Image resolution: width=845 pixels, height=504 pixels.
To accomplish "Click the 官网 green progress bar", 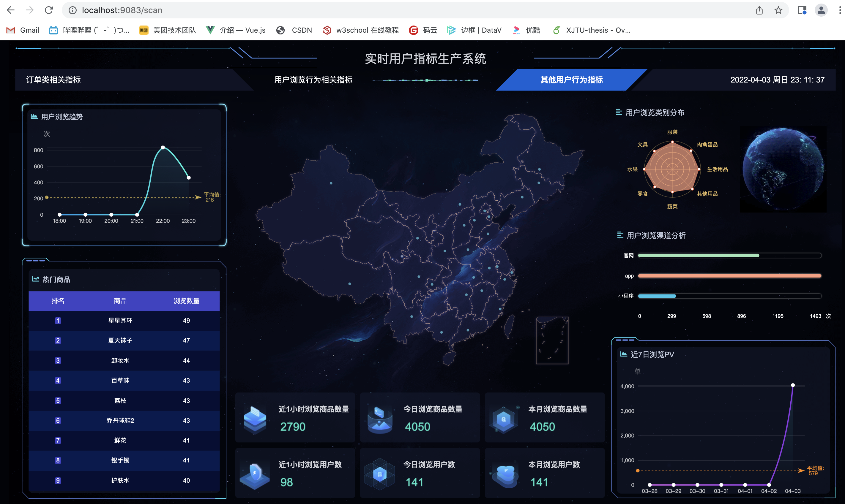I will (x=698, y=255).
